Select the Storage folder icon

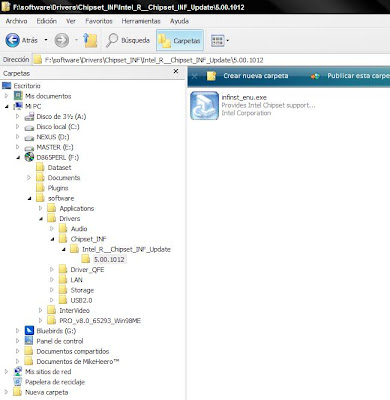63,290
